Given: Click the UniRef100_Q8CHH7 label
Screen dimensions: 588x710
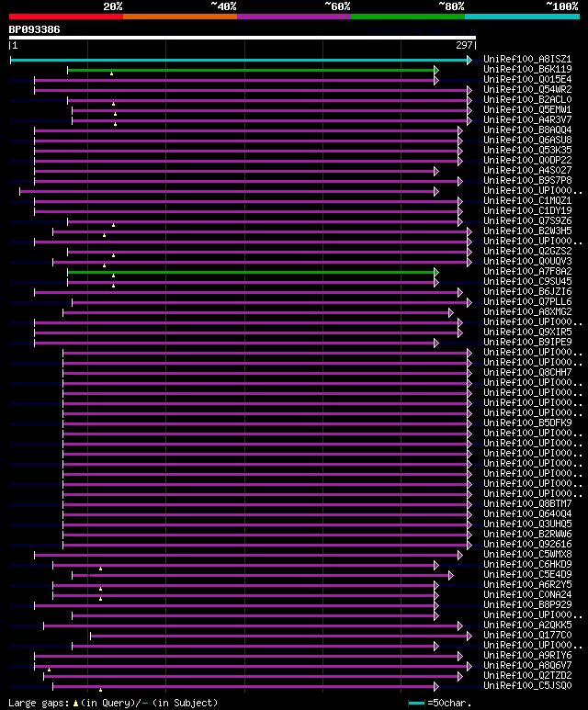Looking at the screenshot, I should click(x=527, y=372).
